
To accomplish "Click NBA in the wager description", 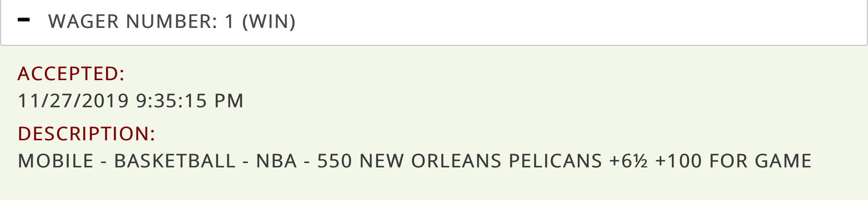I will (276, 161).
